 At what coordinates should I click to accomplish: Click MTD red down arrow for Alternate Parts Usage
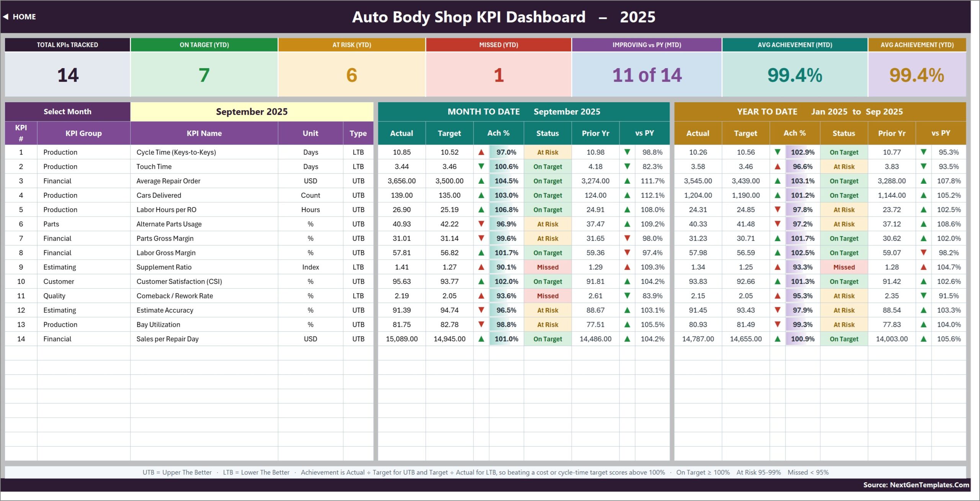481,224
